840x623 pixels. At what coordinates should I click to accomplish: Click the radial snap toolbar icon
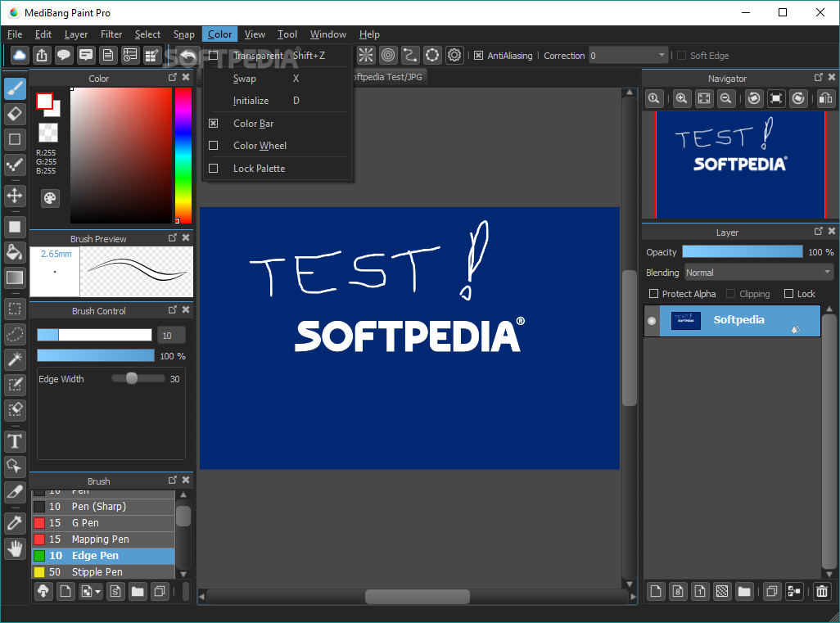click(366, 55)
